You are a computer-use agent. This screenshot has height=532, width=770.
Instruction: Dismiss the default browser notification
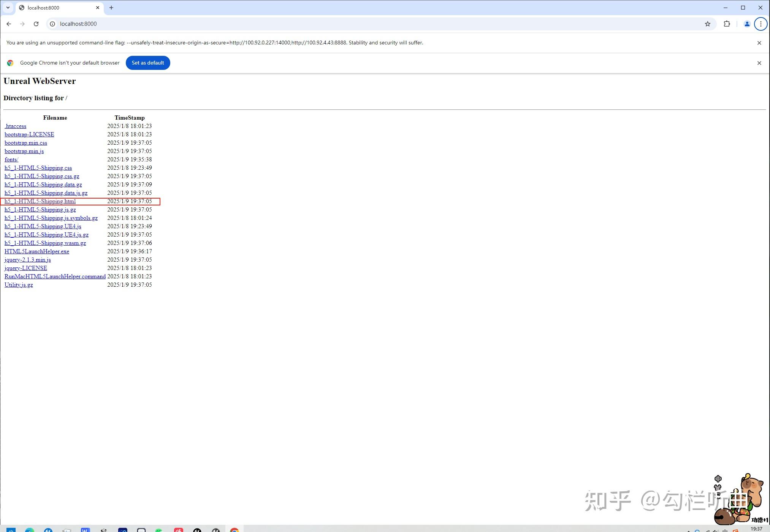click(x=759, y=63)
